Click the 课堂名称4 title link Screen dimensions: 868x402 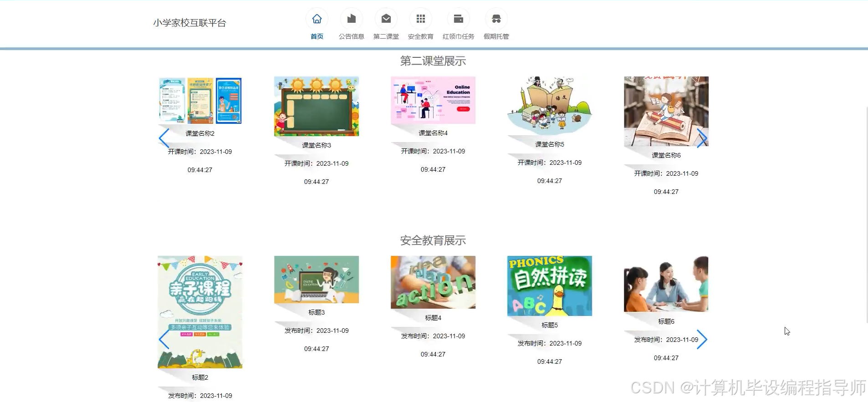click(x=433, y=133)
